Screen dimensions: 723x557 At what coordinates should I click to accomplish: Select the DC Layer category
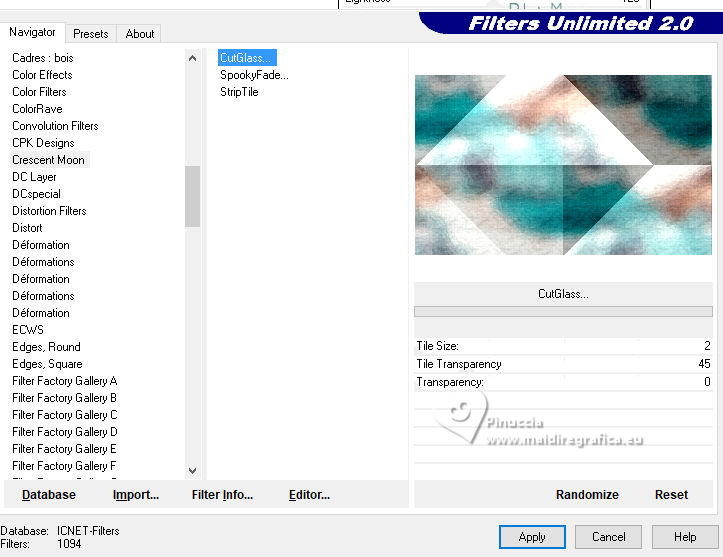click(34, 177)
